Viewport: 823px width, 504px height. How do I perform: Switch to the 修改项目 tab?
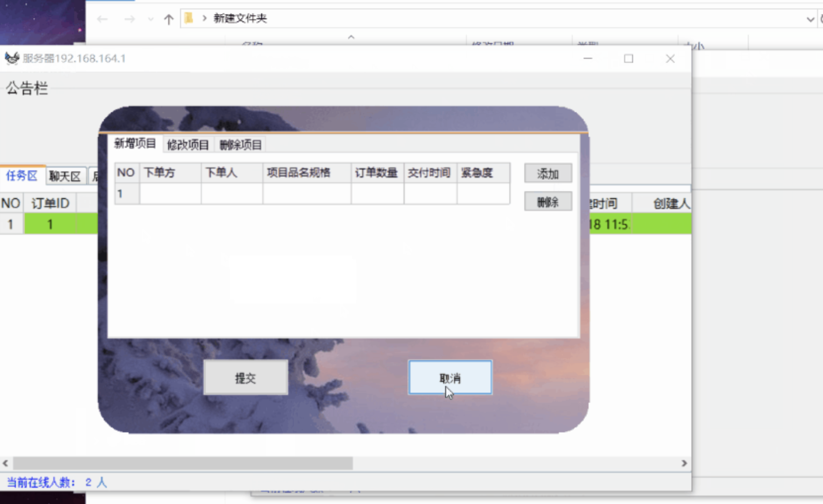tap(187, 144)
